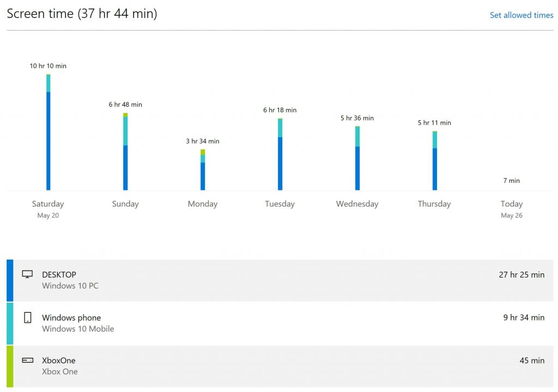Screen dimensions: 558x392
Task: Click Tuesday's usage bar
Action: pos(280,155)
